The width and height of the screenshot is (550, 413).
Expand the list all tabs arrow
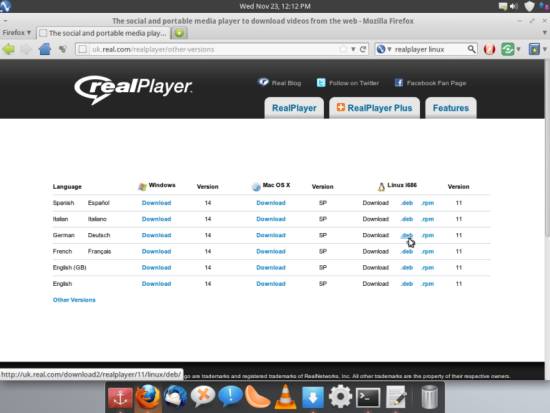[x=544, y=33]
